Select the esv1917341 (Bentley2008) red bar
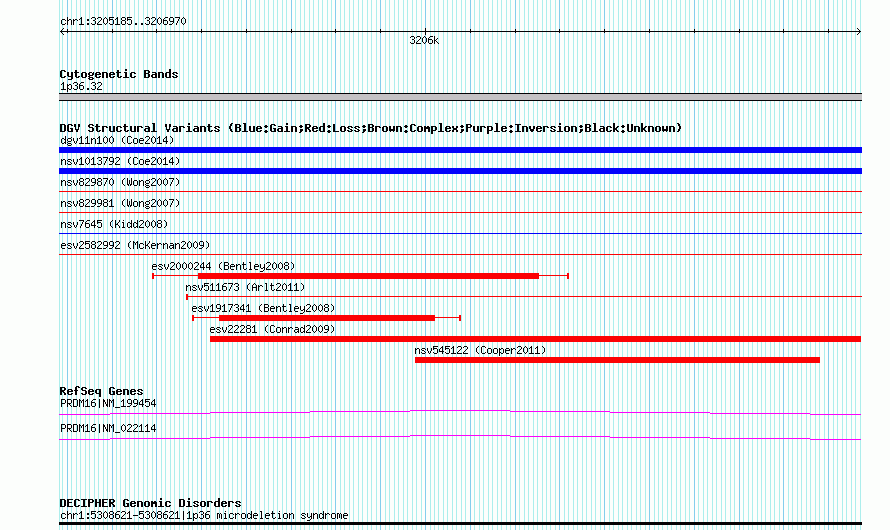The image size is (890, 530). [x=327, y=318]
